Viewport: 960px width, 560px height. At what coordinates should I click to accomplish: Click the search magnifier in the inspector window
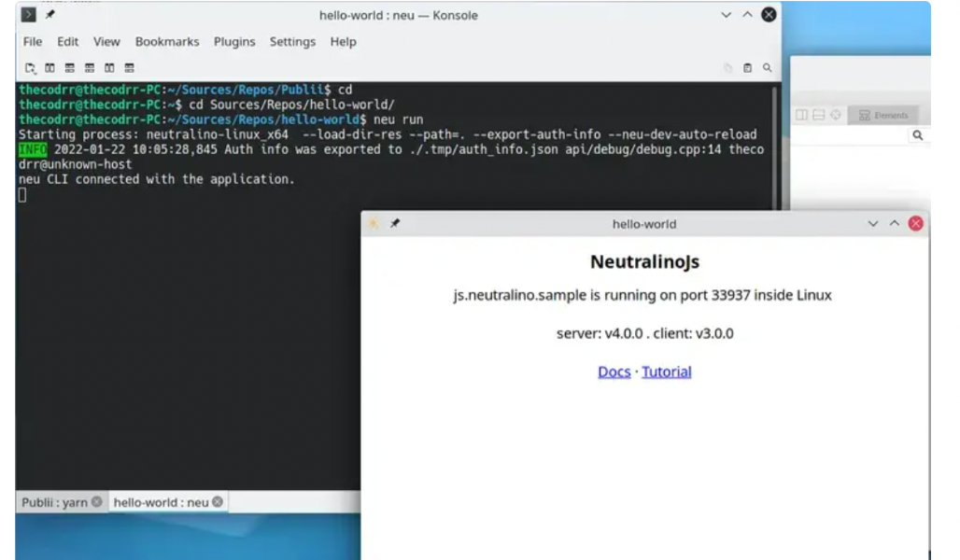pyautogui.click(x=917, y=135)
